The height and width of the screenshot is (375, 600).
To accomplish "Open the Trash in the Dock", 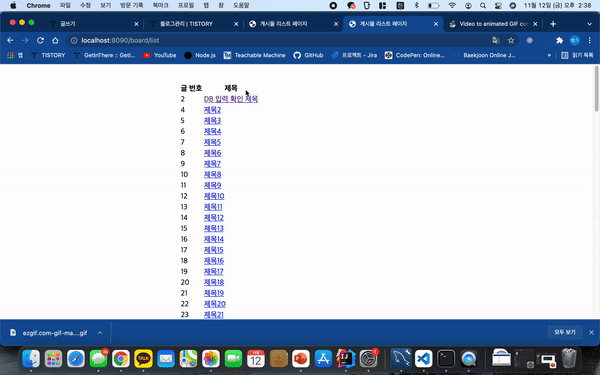I will (x=569, y=359).
